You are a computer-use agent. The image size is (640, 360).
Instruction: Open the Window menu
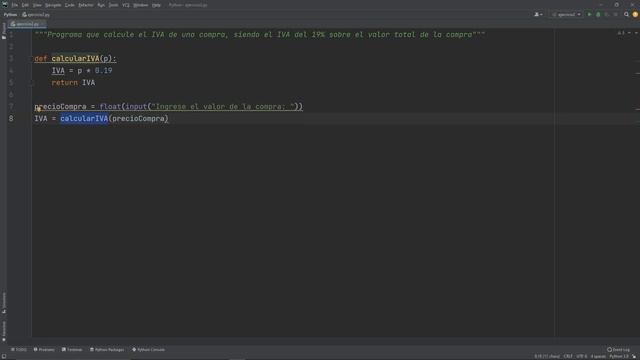click(141, 5)
